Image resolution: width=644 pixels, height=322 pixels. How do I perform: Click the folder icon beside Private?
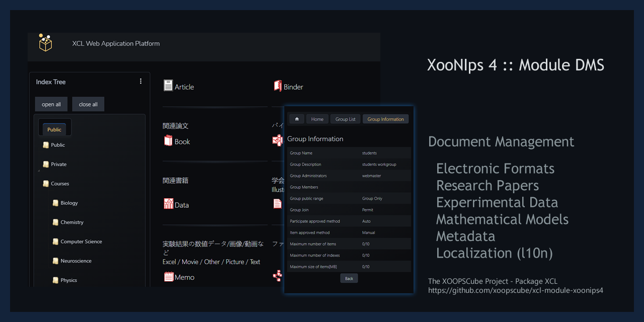point(46,164)
